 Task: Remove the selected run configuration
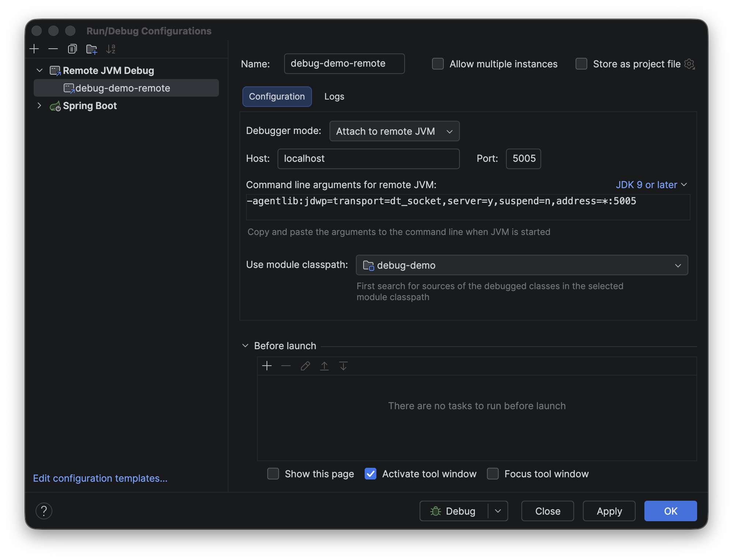pos(53,49)
